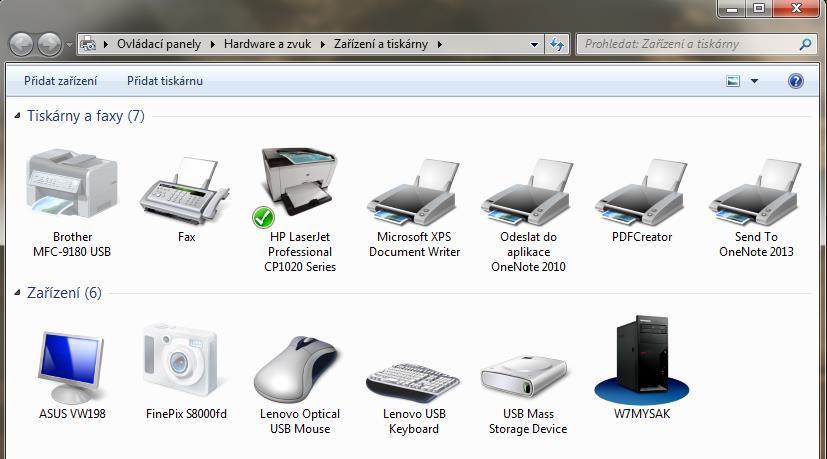Select the ASUS VW198 monitor icon

(71, 367)
